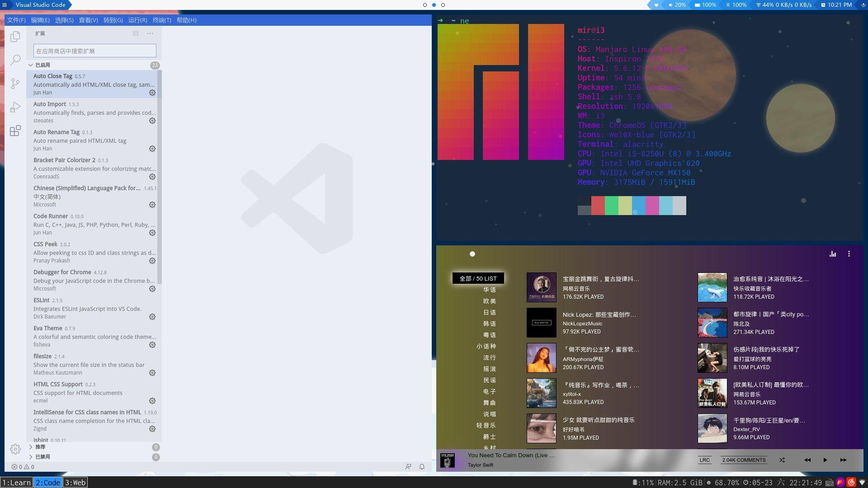Toggle shuffle mode in music player

[782, 460]
